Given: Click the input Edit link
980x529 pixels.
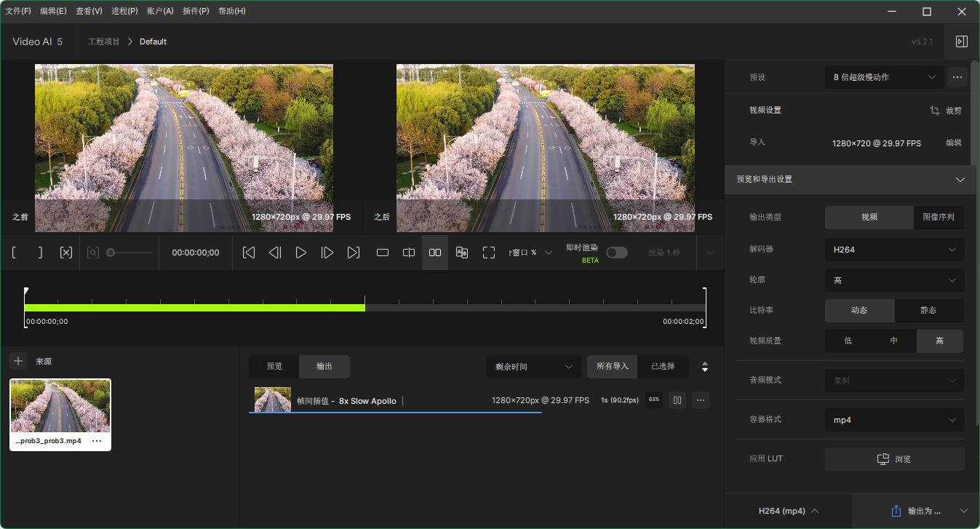Looking at the screenshot, I should pos(953,143).
